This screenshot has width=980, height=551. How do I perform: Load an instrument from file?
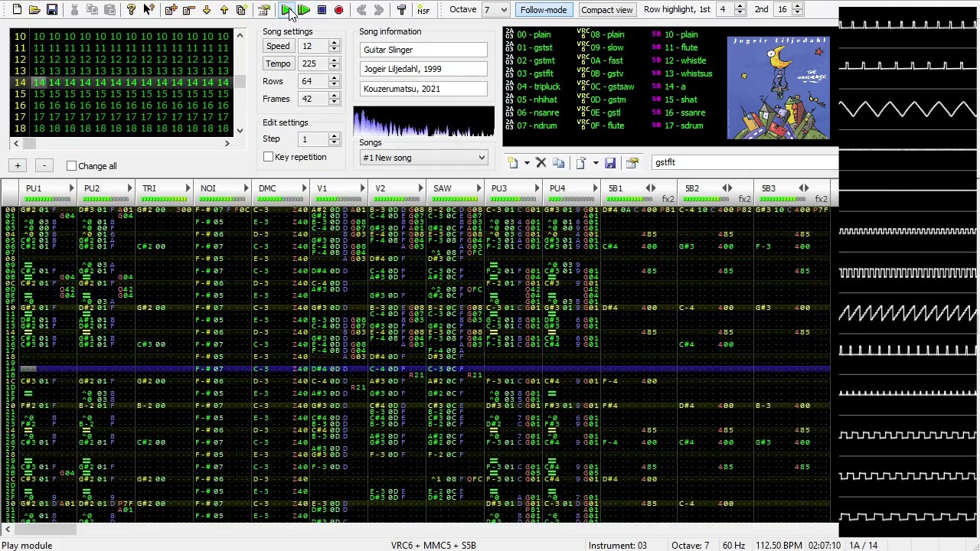point(580,162)
